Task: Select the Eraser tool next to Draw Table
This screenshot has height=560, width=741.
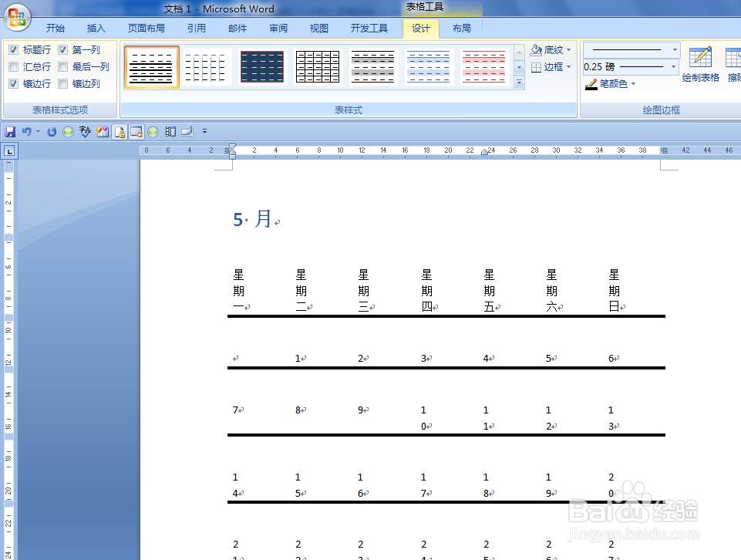Action: 733,64
